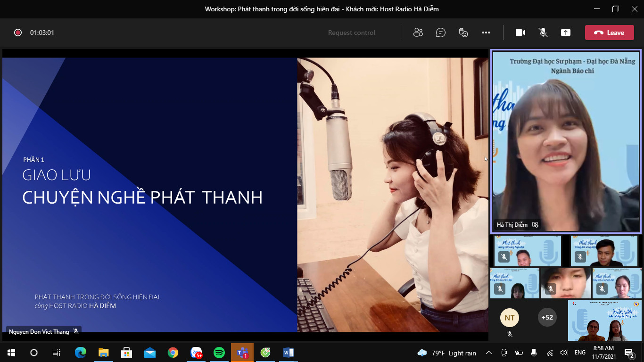The height and width of the screenshot is (362, 644).
Task: Select the woman and child video tile
Action: (604, 321)
